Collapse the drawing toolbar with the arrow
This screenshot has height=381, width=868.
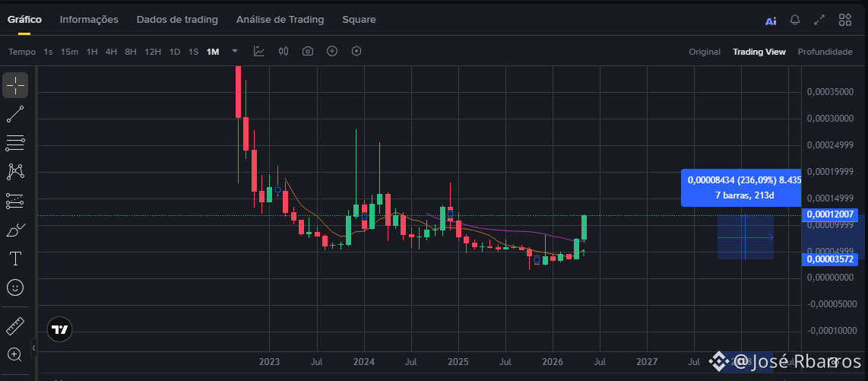pyautogui.click(x=33, y=348)
